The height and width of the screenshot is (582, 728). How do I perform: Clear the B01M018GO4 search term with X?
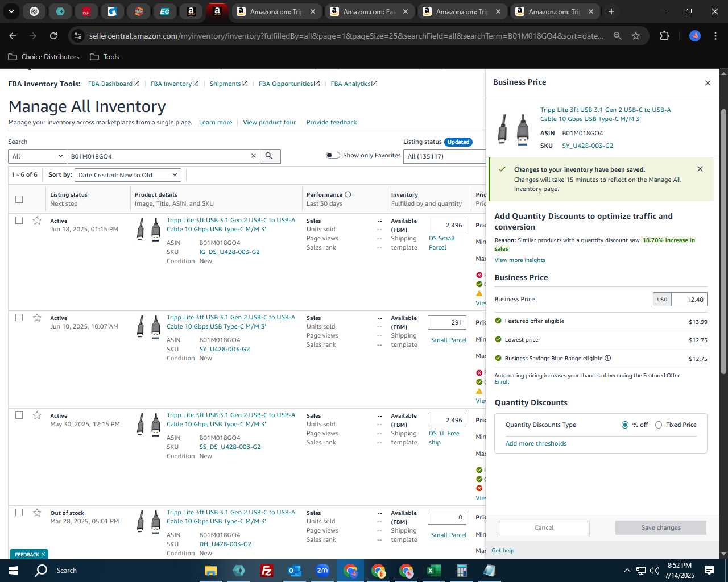point(254,156)
